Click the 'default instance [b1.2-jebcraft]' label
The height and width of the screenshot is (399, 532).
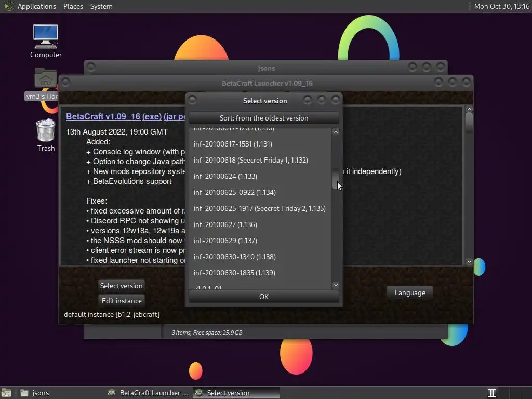click(x=112, y=314)
